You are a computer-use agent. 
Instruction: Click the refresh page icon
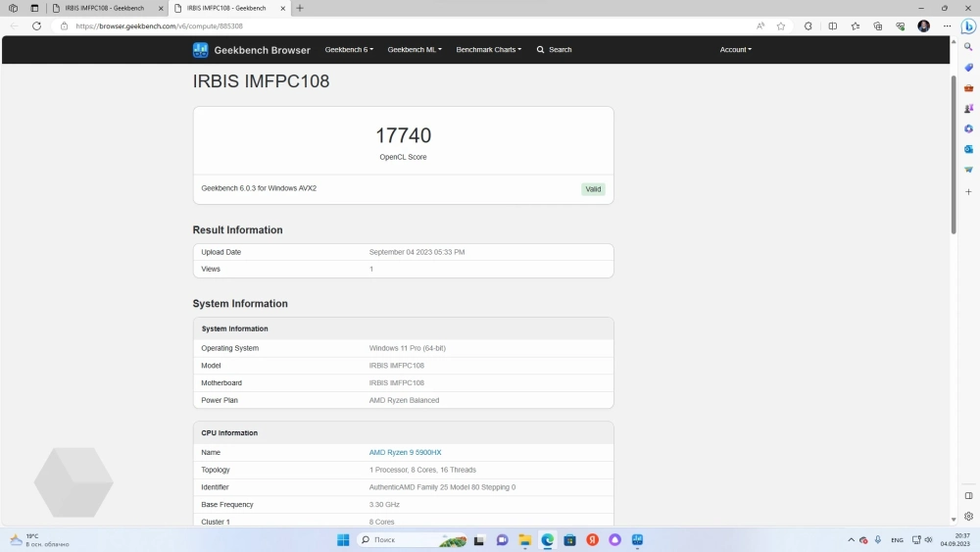point(37,26)
